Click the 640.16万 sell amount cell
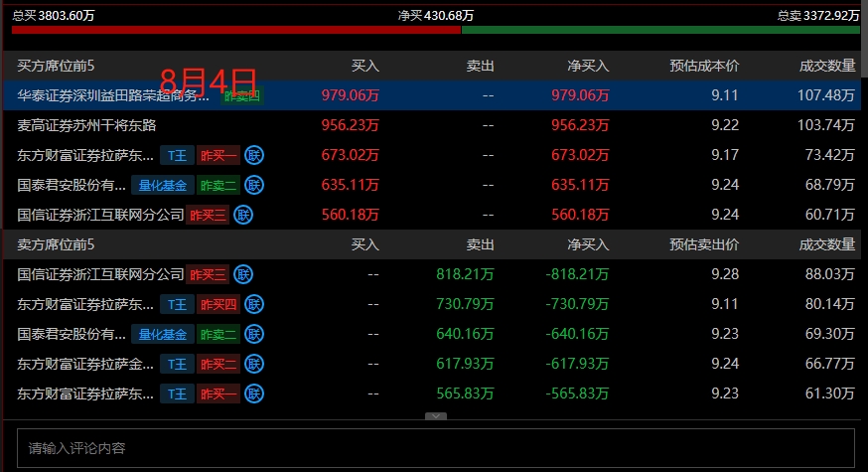 point(465,334)
